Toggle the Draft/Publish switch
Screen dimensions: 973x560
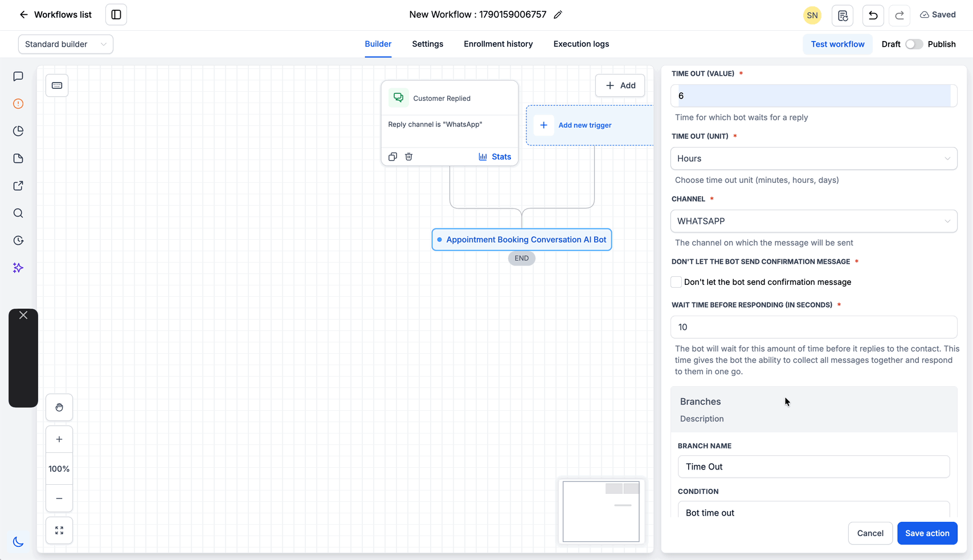pos(914,44)
